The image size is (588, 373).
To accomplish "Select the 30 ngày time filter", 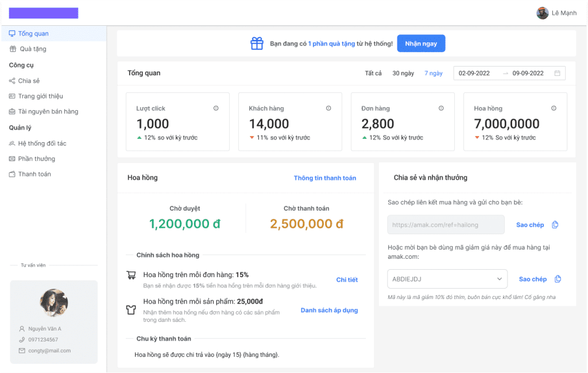I will coord(403,73).
